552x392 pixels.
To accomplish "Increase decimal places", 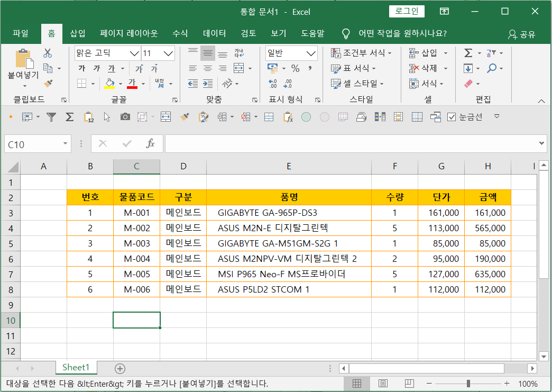I will pos(273,84).
